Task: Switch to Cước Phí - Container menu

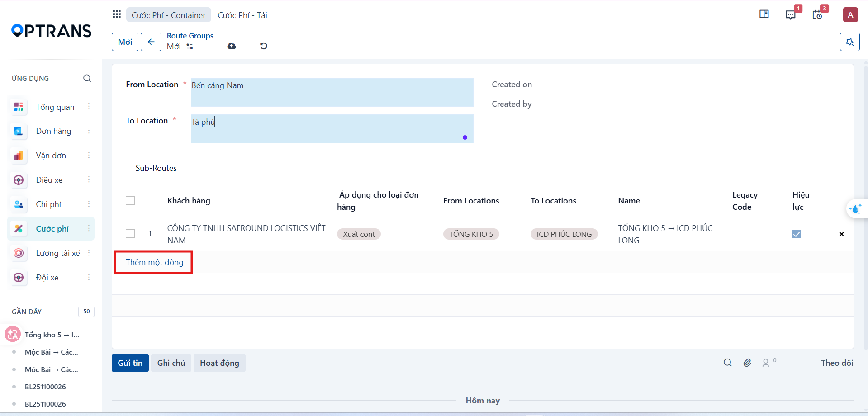Action: pyautogui.click(x=169, y=15)
